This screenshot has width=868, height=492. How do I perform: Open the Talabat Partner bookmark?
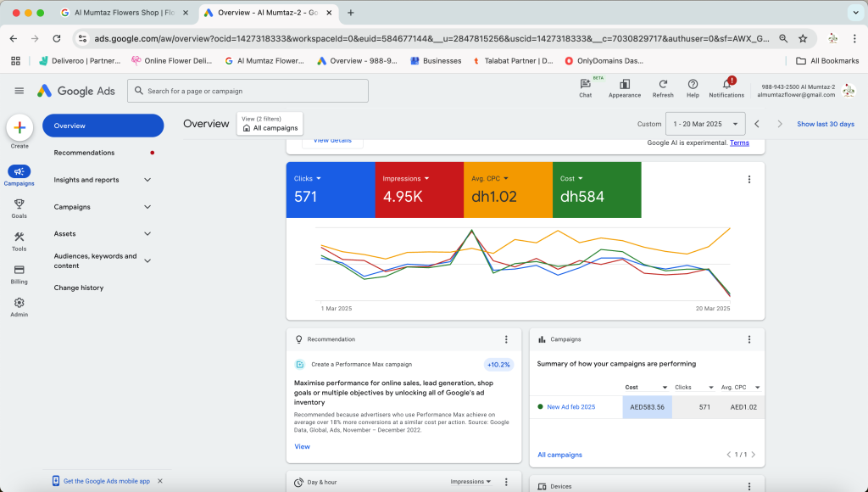coord(513,61)
